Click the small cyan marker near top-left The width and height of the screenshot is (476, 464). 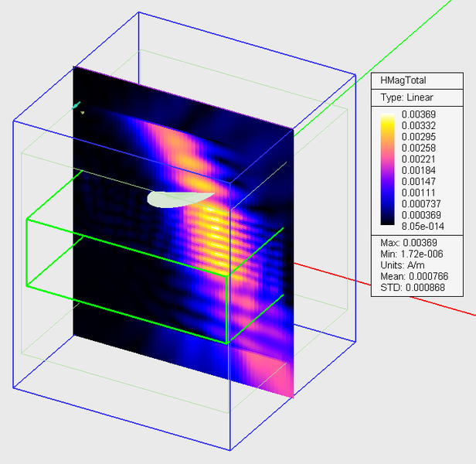click(76, 104)
